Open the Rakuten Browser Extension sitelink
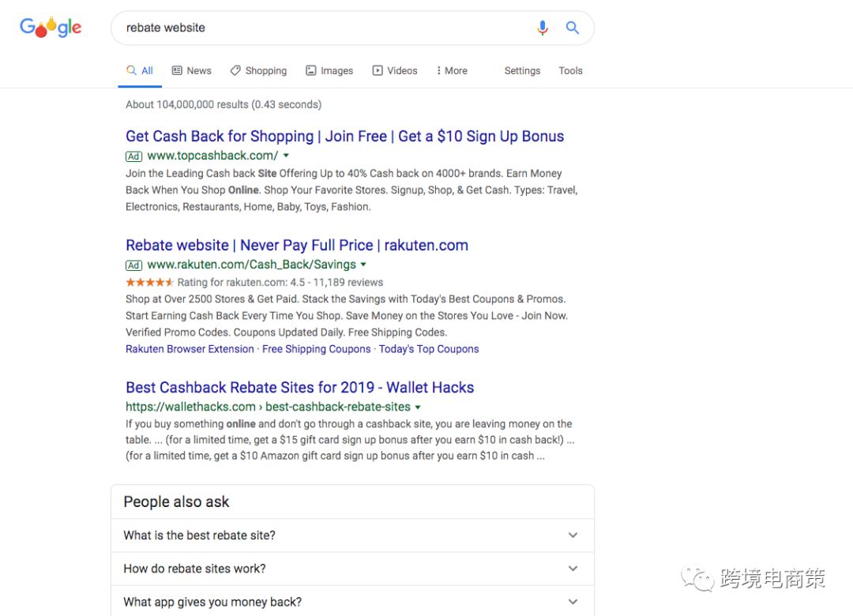The image size is (853, 616). click(x=190, y=349)
